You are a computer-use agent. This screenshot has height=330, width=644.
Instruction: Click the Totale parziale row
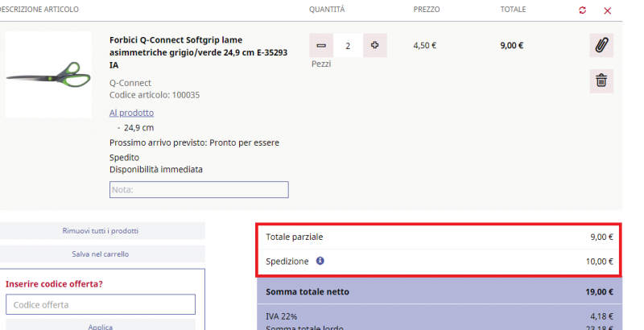[x=440, y=237]
